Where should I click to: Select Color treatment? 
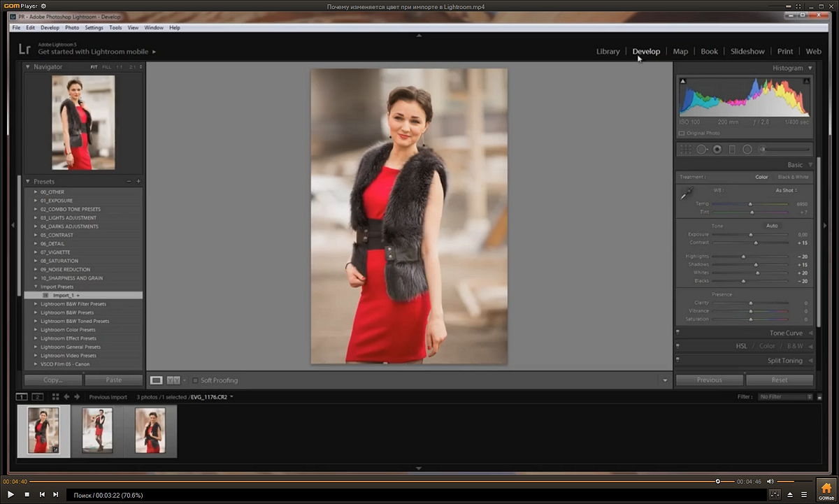click(x=761, y=177)
